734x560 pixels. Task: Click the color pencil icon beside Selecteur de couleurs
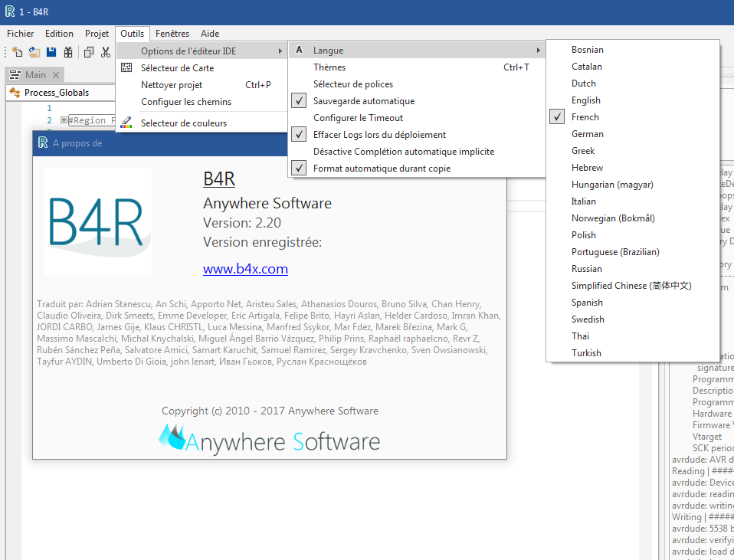(126, 123)
